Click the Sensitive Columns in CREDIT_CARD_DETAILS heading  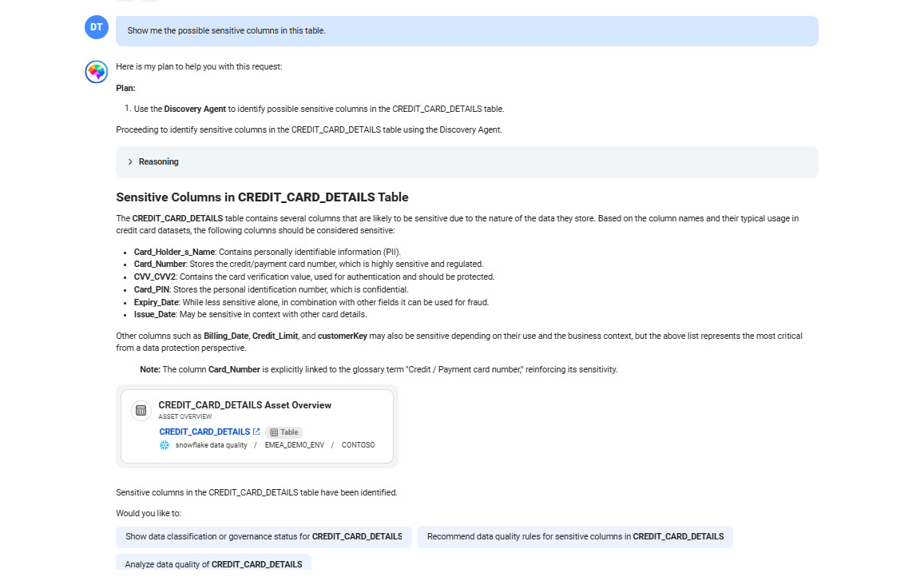262,197
